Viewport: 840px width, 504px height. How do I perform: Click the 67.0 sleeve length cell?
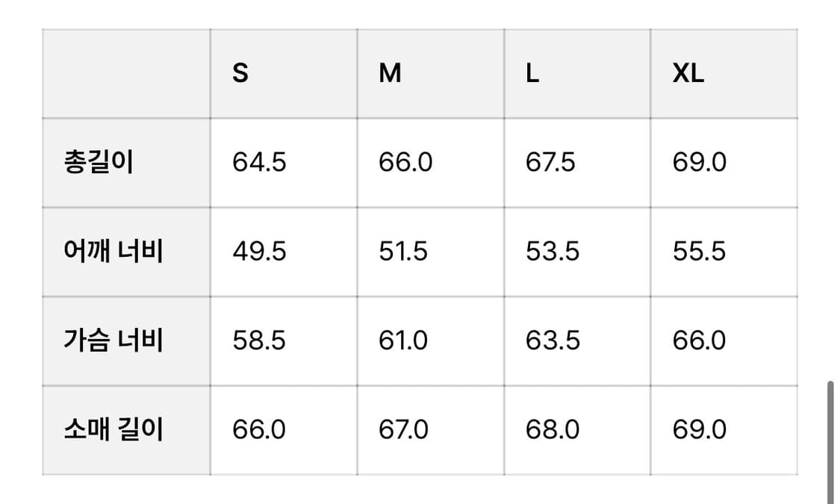(x=404, y=430)
